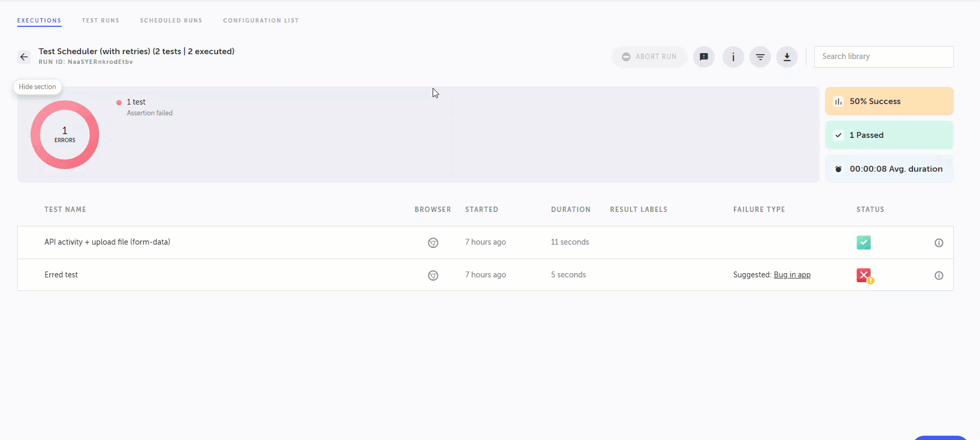Click the Test Name column header

pyautogui.click(x=65, y=210)
